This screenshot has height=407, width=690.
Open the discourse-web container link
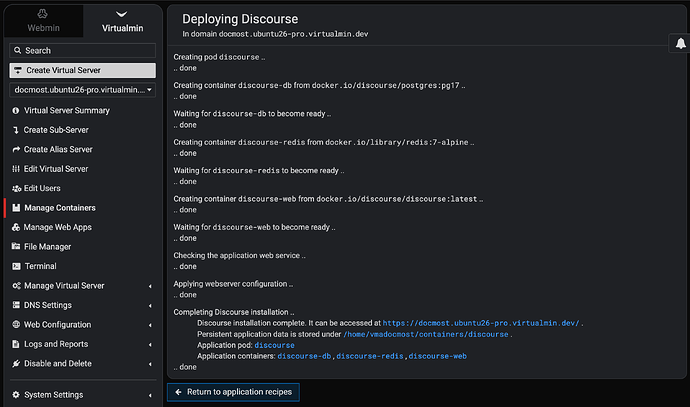point(438,356)
